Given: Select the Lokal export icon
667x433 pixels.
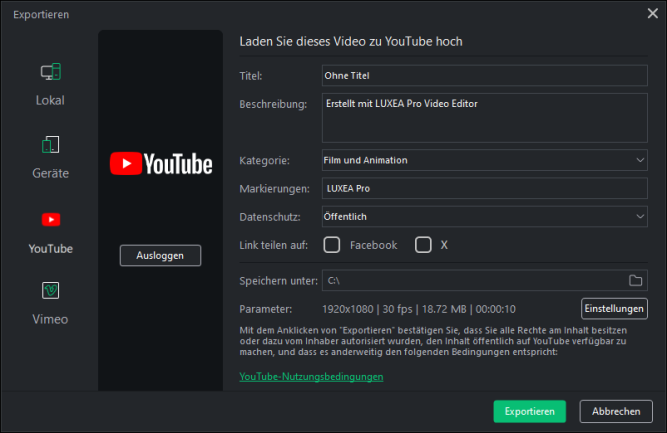Looking at the screenshot, I should [x=50, y=72].
